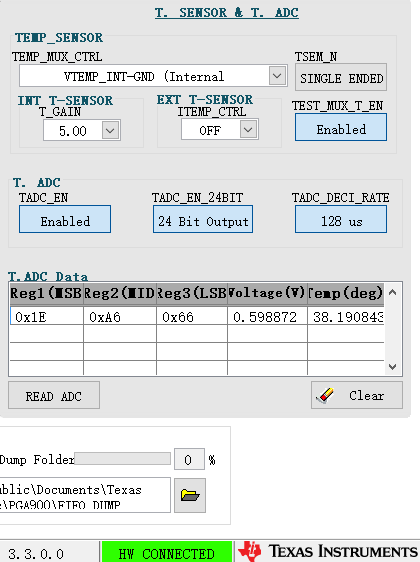
Task: Open the T_GAIN dropdown arrow
Action: pos(110,130)
